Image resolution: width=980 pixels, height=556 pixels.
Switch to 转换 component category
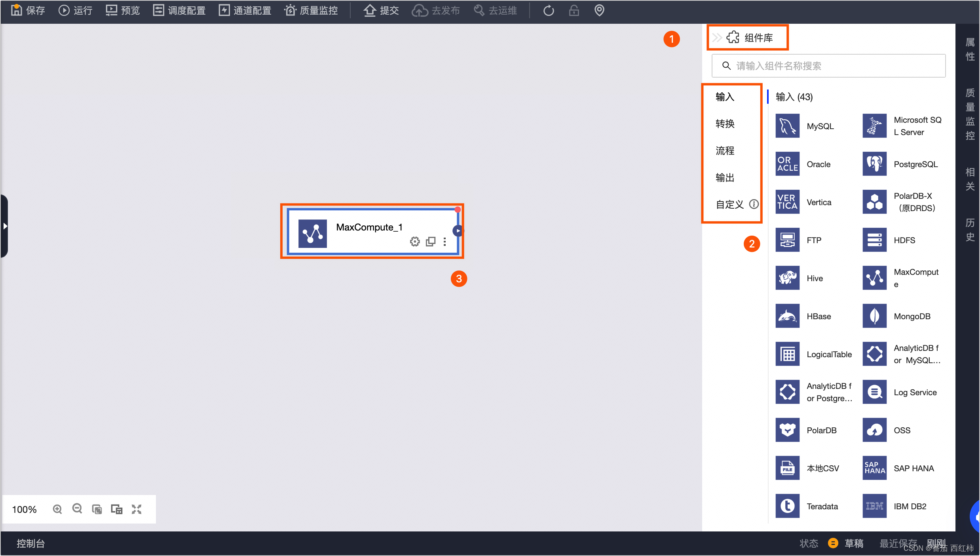tap(725, 124)
